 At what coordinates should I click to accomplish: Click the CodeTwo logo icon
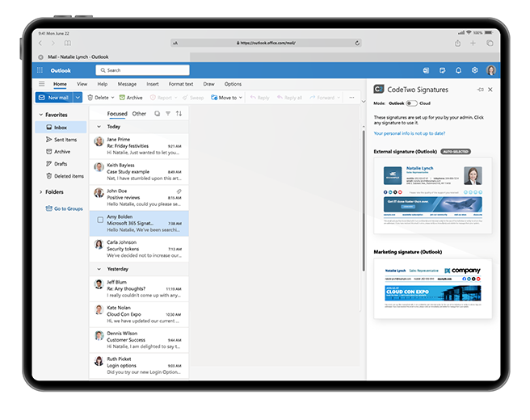[x=379, y=89]
